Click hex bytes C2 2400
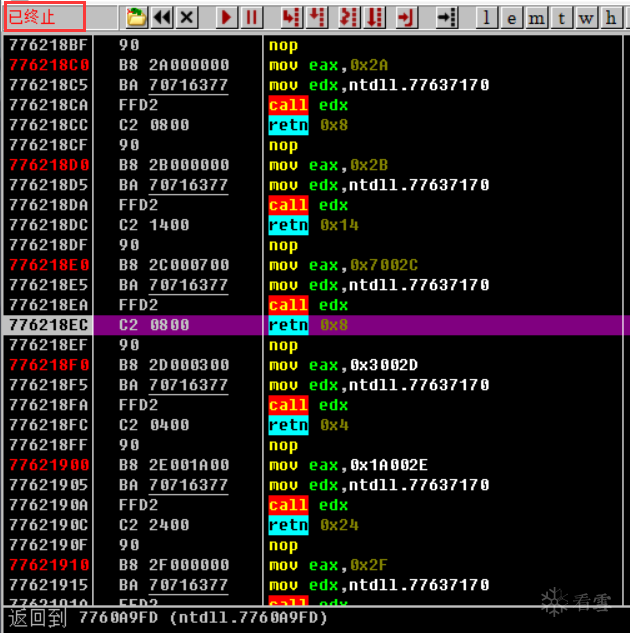 pyautogui.click(x=154, y=525)
